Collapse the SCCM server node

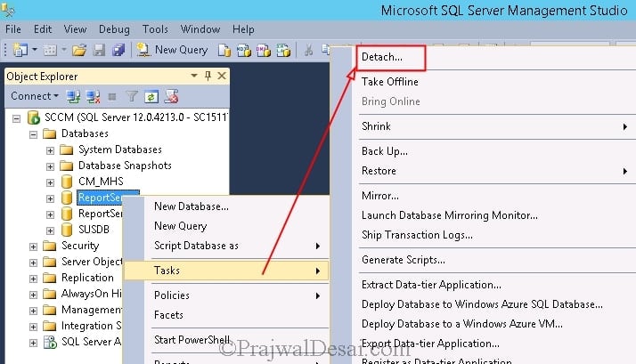(x=16, y=118)
